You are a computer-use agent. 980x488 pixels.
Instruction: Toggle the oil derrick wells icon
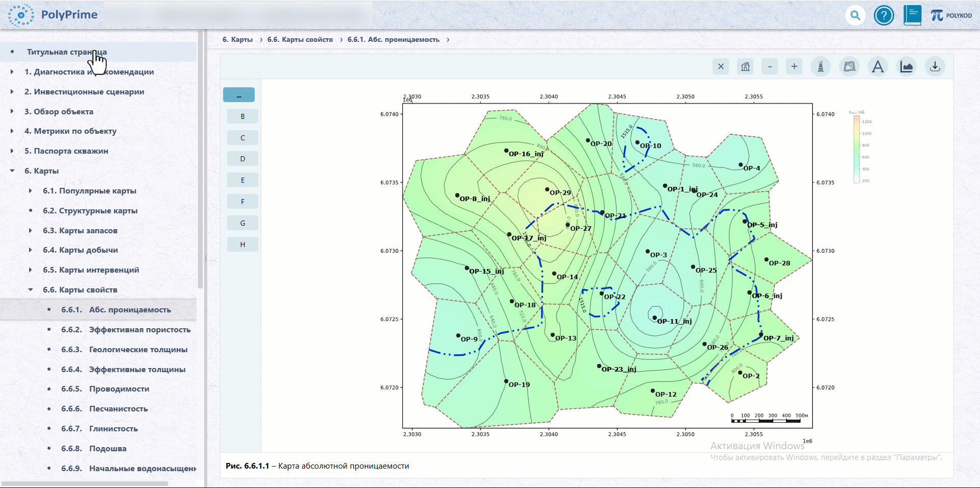click(821, 66)
